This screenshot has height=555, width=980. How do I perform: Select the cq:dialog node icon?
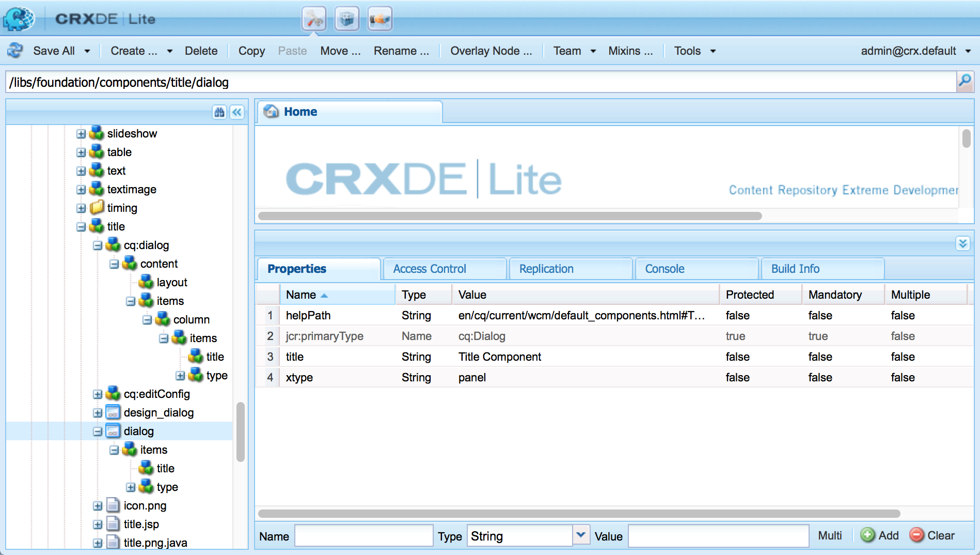click(x=113, y=244)
